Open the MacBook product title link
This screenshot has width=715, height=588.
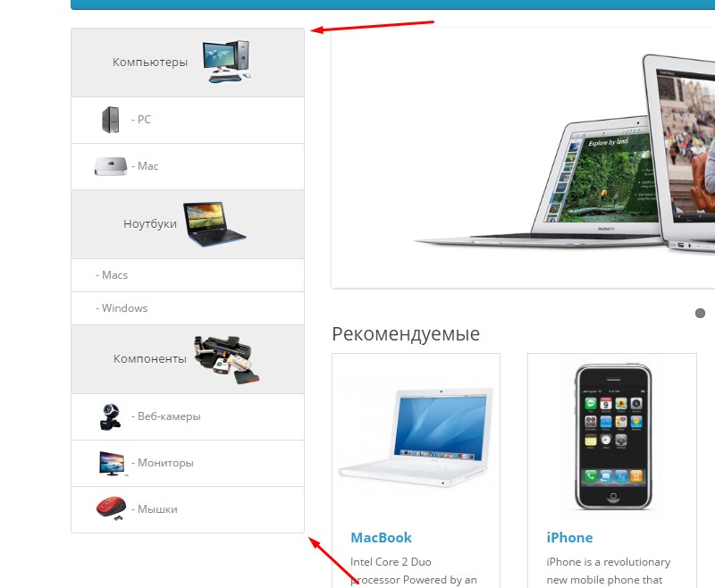(x=382, y=538)
